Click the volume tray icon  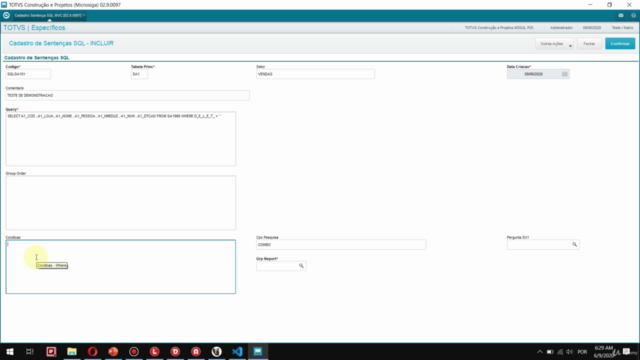point(570,352)
